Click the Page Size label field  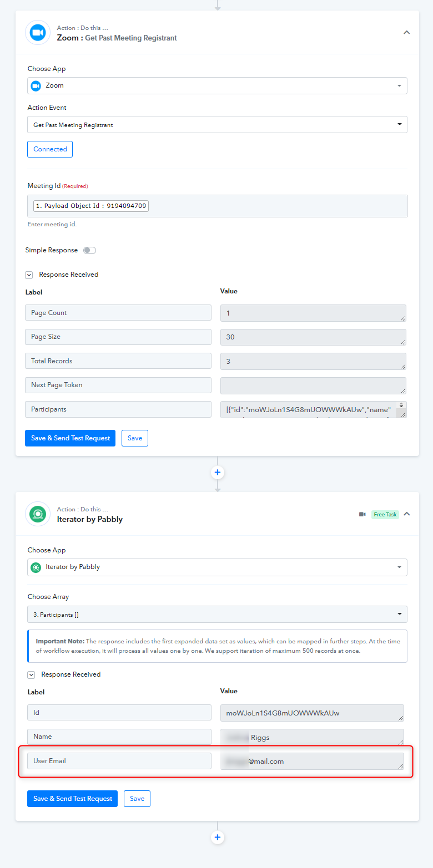118,337
